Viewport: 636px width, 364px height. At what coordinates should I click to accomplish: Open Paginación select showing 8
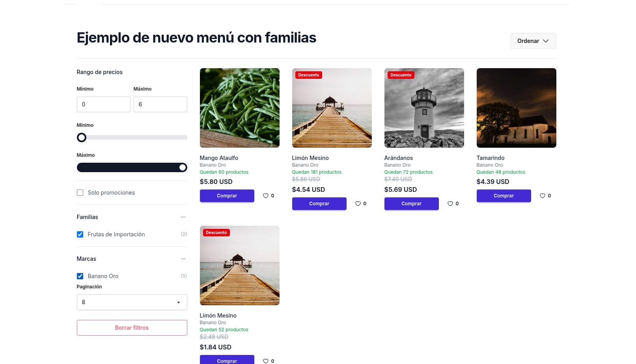(132, 302)
